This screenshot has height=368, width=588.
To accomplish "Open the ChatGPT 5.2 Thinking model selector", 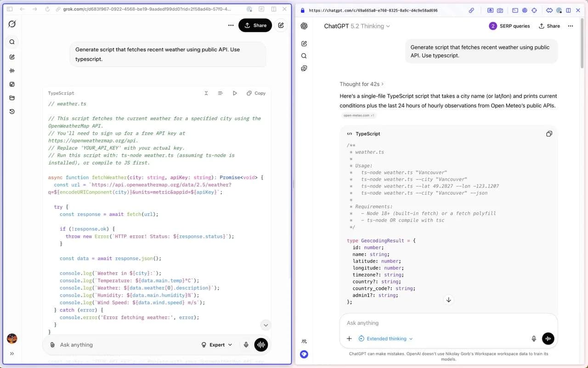I will (x=357, y=26).
